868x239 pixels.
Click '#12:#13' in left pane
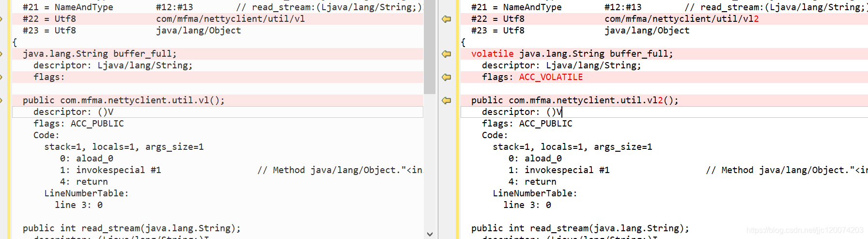(x=174, y=7)
